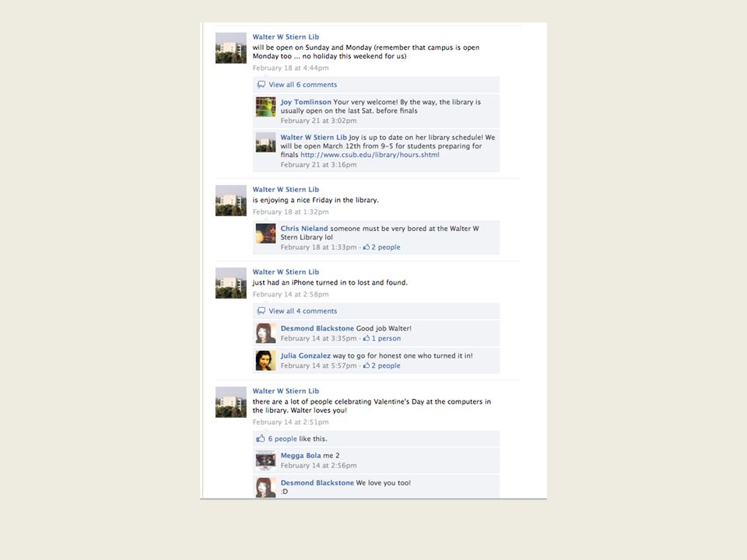Image resolution: width=747 pixels, height=560 pixels.
Task: Click like icon on Julia Gonzalez's comment
Action: 366,366
